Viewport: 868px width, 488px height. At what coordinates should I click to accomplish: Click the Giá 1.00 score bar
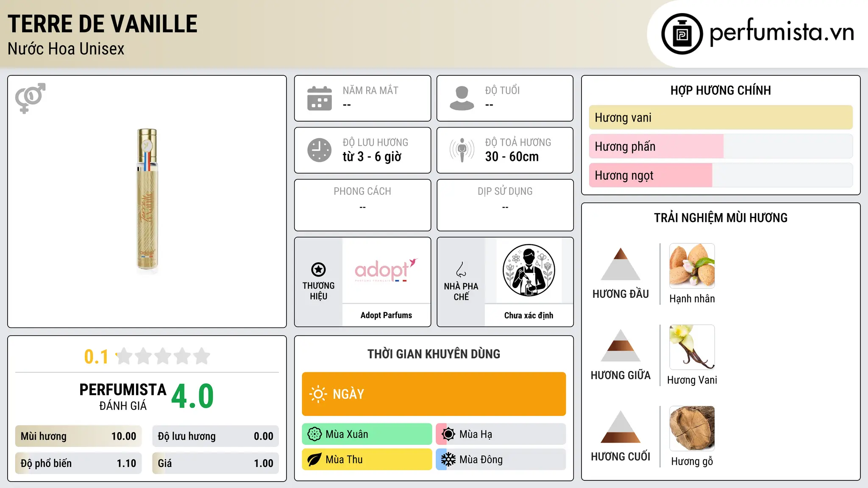215,463
